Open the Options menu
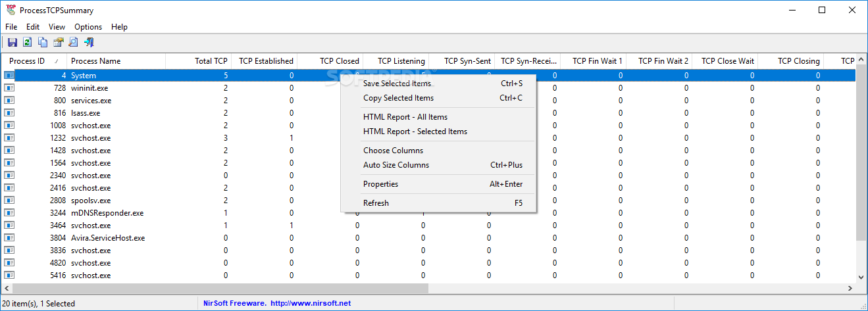Image resolution: width=868 pixels, height=311 pixels. 88,27
